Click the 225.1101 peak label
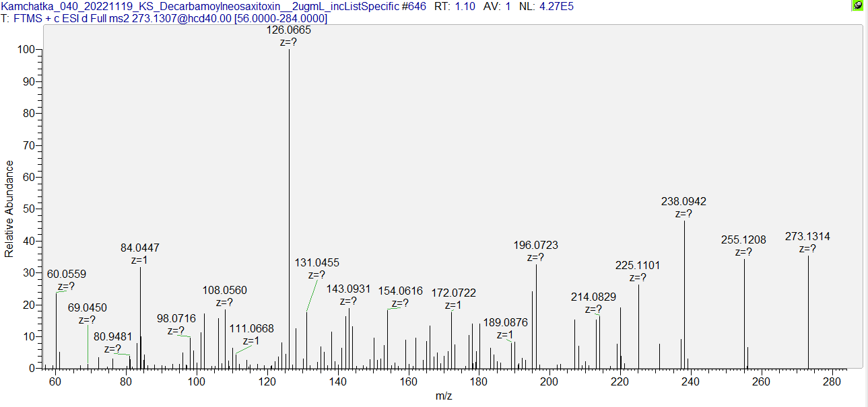Image resolution: width=868 pixels, height=407 pixels. click(x=638, y=266)
